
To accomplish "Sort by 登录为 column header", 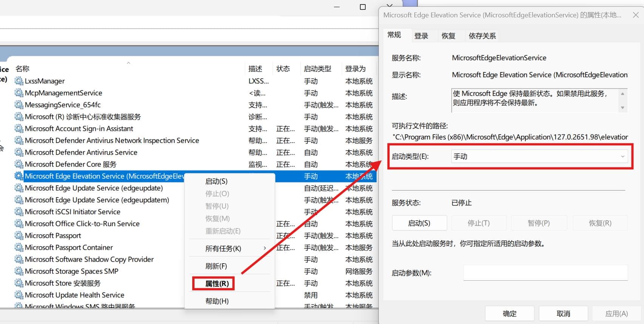I will (x=355, y=69).
